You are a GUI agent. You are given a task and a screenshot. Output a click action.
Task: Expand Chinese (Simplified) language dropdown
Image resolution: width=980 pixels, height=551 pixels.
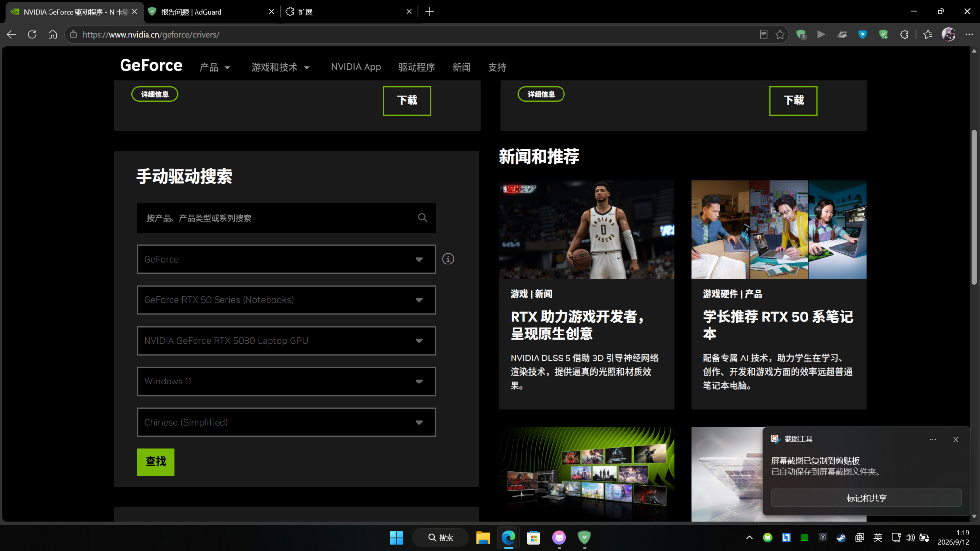click(x=286, y=422)
